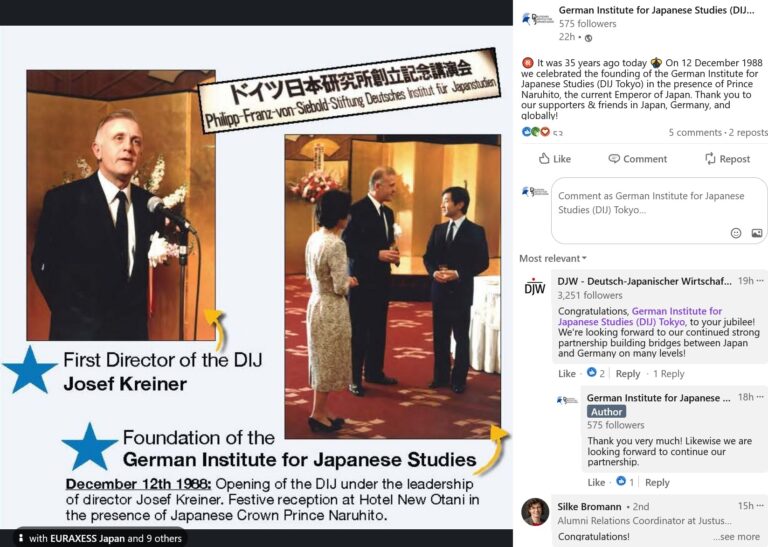Open the 5 comments link
The image size is (768, 547).
click(x=695, y=132)
